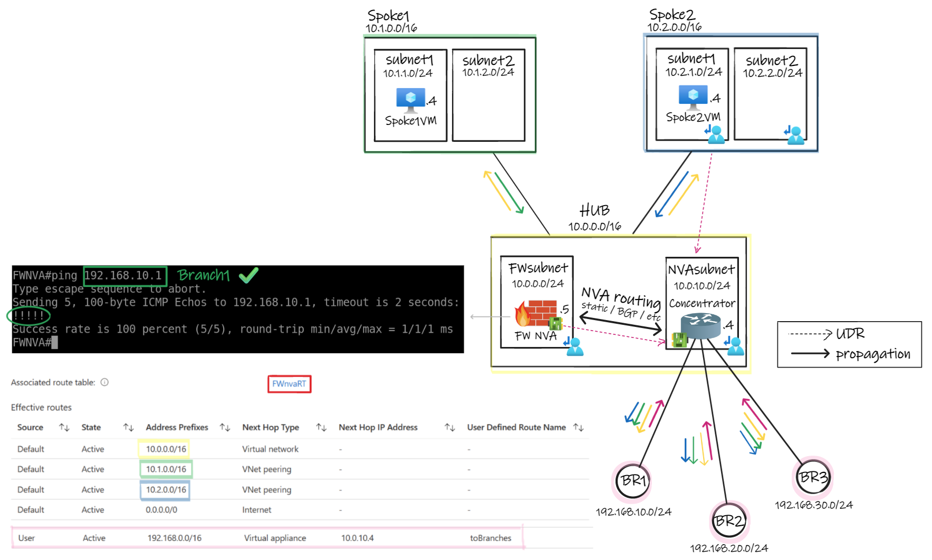Select the user icon inside FWsubnet
932x560 pixels.
click(574, 347)
